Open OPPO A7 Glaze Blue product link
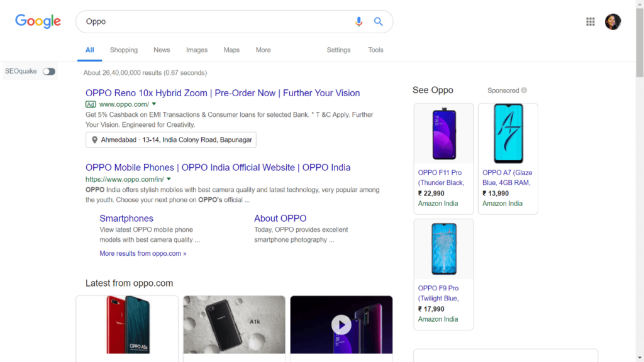Image resolution: width=644 pixels, height=362 pixels. tap(508, 178)
